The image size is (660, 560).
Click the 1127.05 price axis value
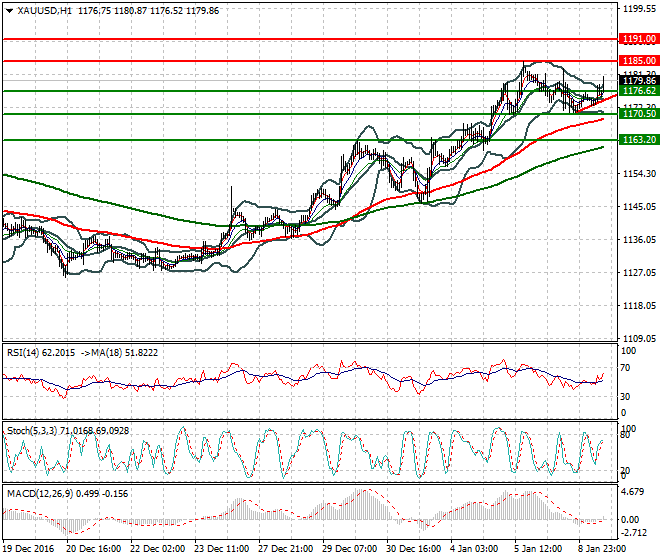639,272
